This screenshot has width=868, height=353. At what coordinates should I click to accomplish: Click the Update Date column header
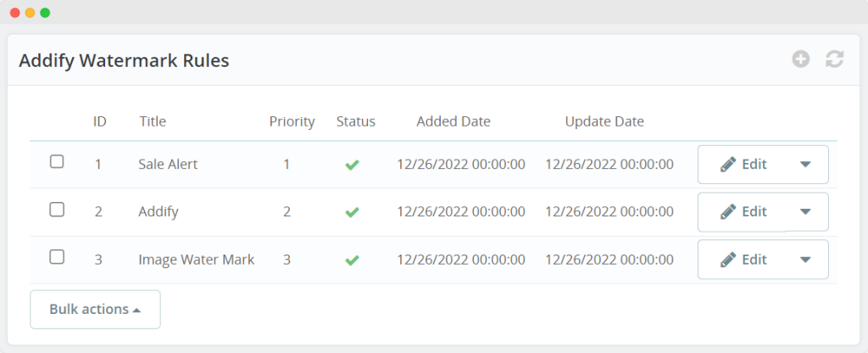point(604,121)
